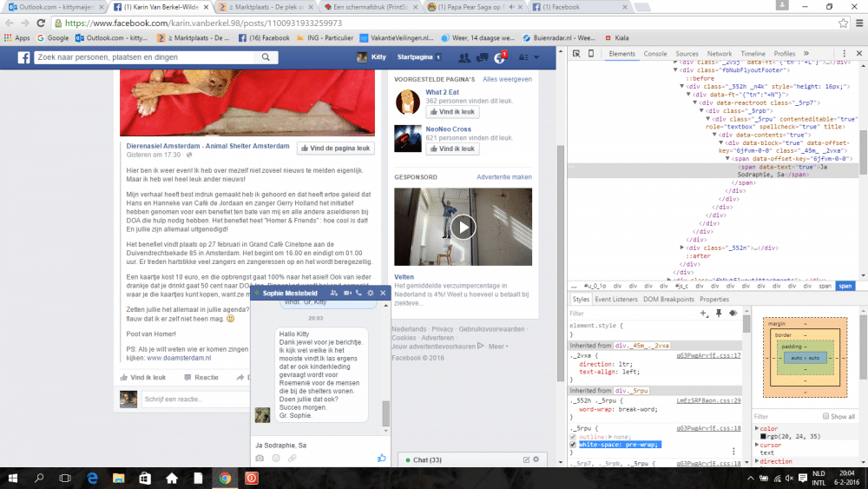Image resolution: width=868 pixels, height=489 pixels.
Task: Open gG3PwgArvjE.css:17 source link
Action: 708,355
